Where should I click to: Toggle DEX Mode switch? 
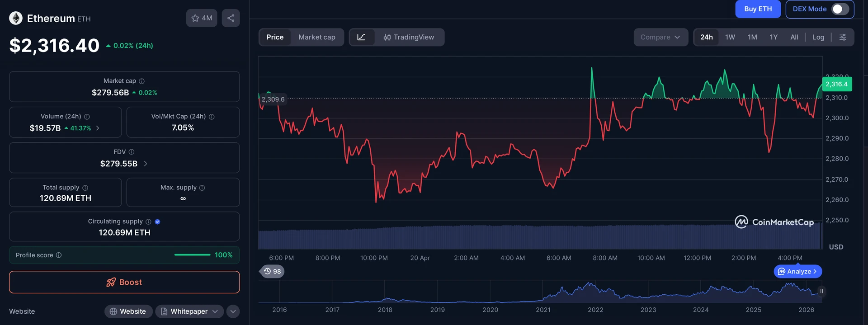840,9
